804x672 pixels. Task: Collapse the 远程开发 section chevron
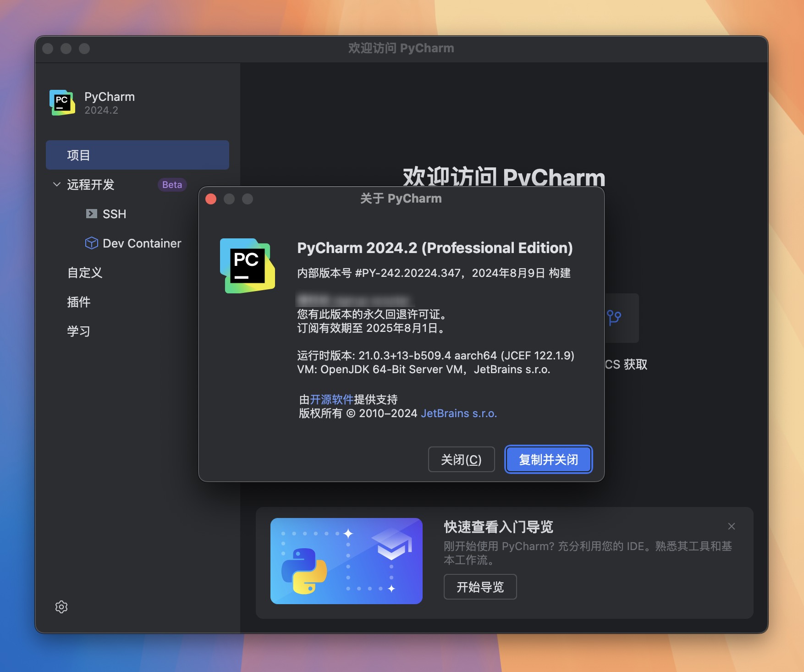tap(57, 184)
